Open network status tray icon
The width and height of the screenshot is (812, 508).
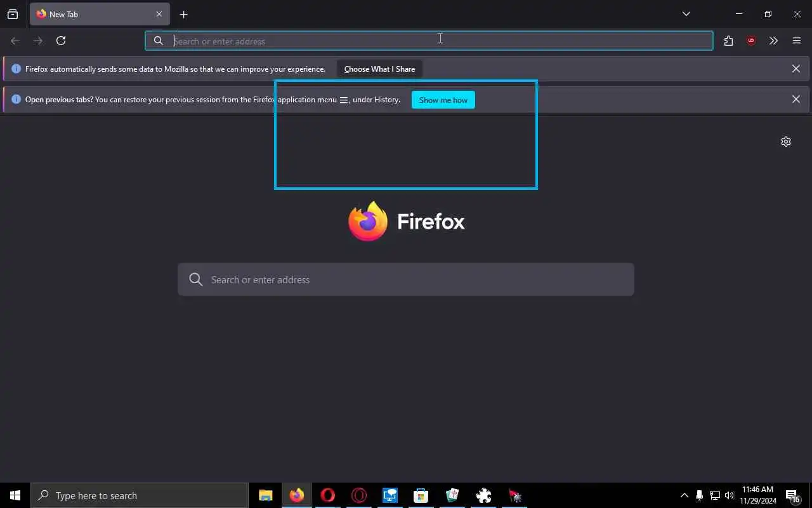pyautogui.click(x=715, y=495)
